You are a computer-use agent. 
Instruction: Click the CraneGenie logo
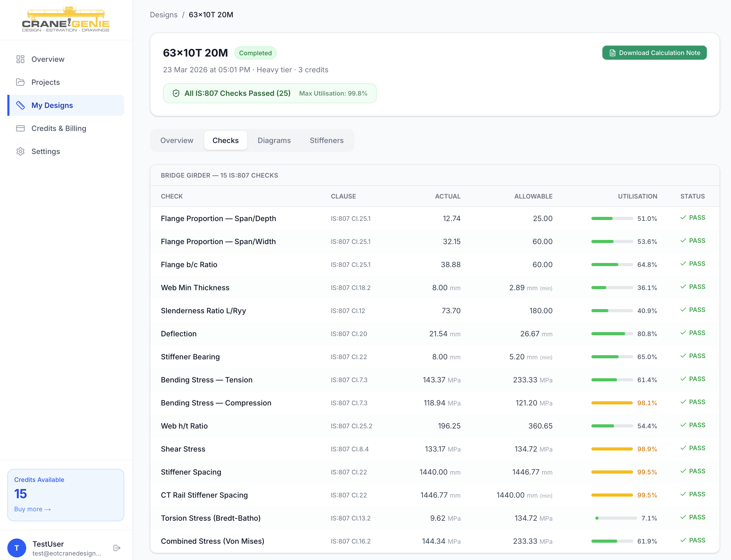(x=66, y=19)
